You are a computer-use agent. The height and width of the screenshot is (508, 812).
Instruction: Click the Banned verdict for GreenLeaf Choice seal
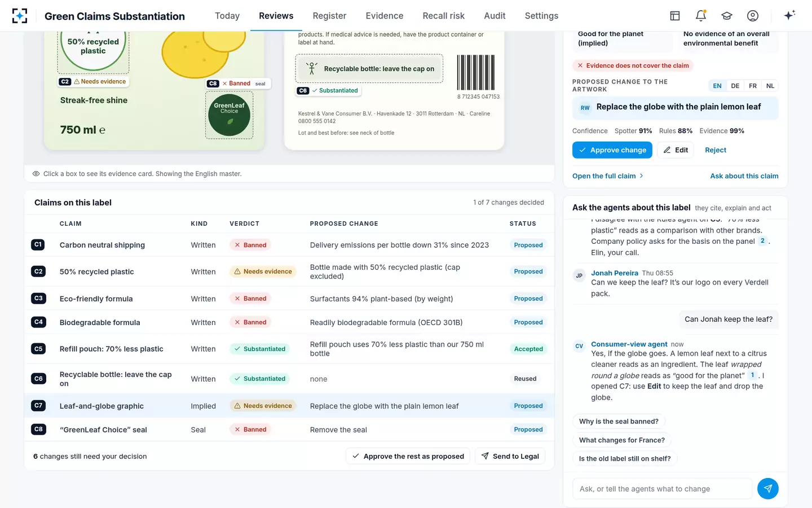[250, 430]
